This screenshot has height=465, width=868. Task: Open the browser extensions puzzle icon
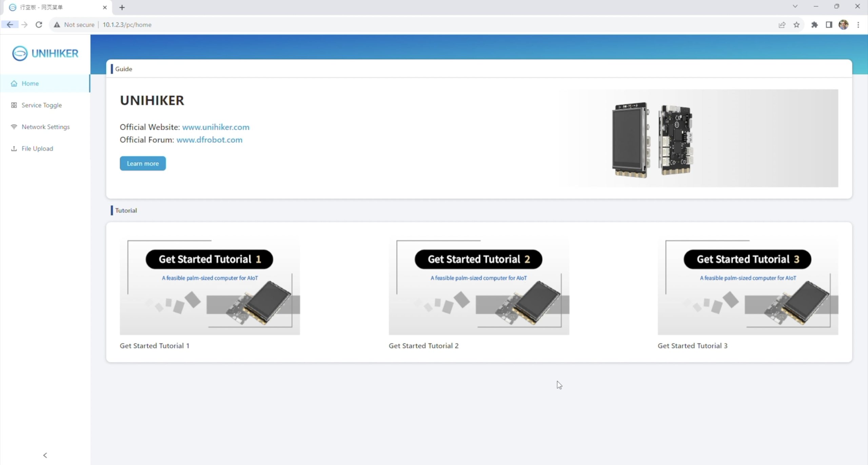[814, 25]
